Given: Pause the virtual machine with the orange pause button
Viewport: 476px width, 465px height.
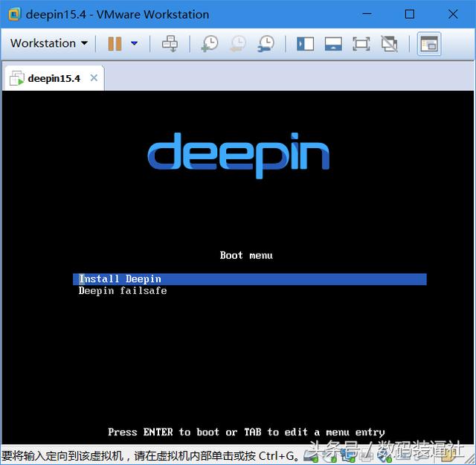Looking at the screenshot, I should click(115, 43).
